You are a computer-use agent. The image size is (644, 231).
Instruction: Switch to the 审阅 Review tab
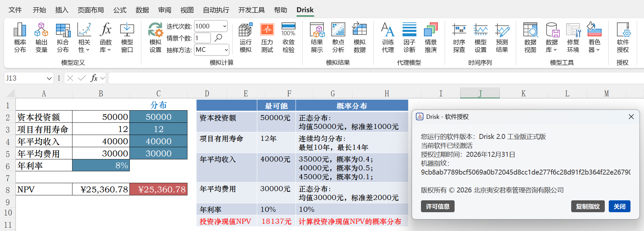pyautogui.click(x=165, y=10)
